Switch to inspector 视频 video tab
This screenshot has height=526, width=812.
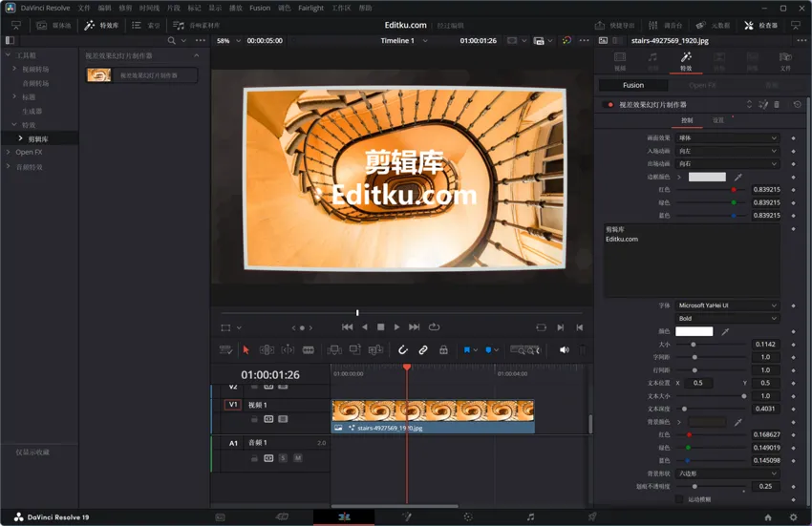(620, 61)
